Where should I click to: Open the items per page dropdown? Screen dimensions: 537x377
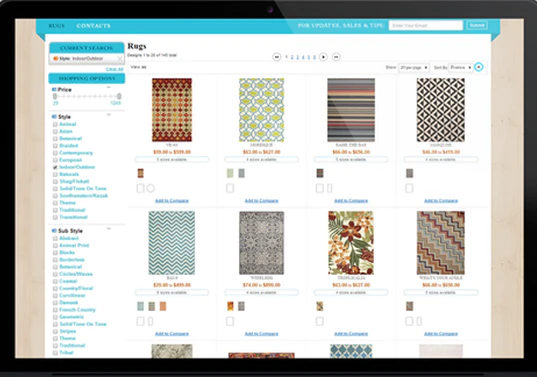coord(414,67)
